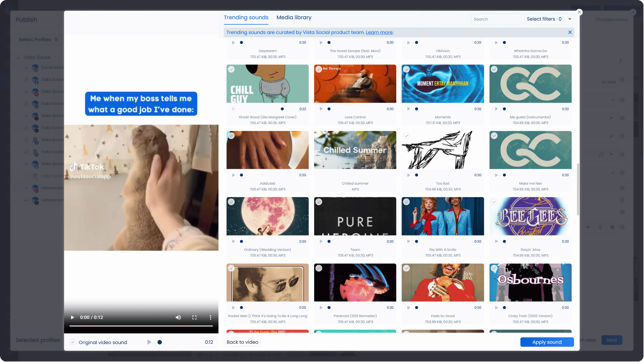Switch to Media library tab
Viewport: 644px width, 362px height.
point(294,18)
